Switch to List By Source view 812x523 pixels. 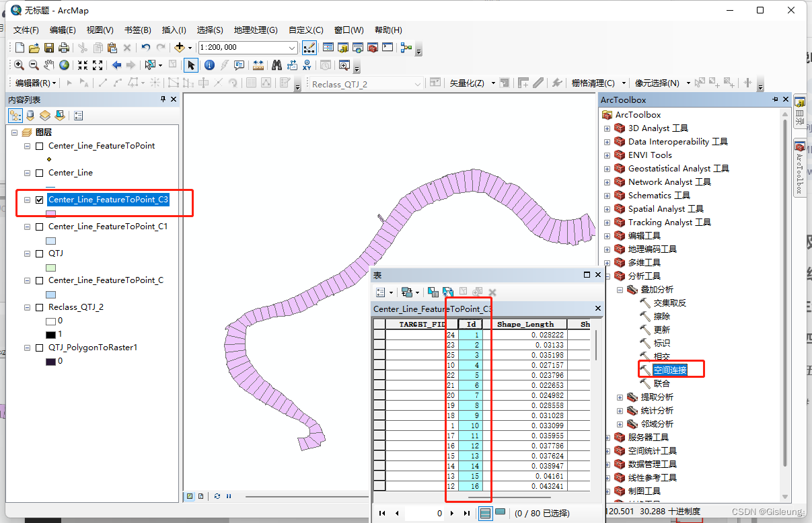click(30, 116)
